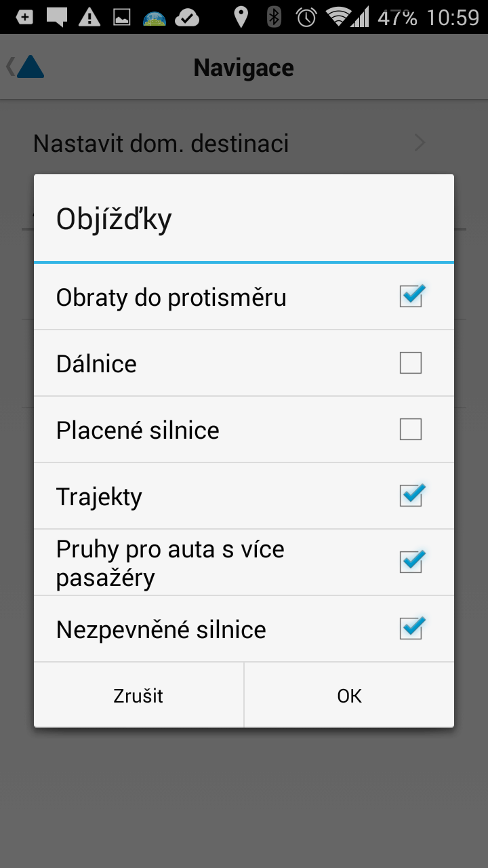Tap the Wi-Fi signal icon
The width and height of the screenshot is (488, 868).
point(338,17)
